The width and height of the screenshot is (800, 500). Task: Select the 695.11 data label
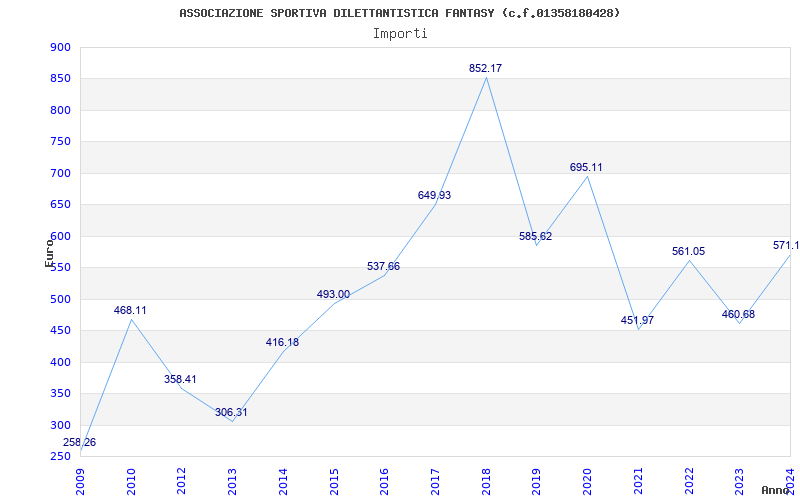click(x=586, y=167)
